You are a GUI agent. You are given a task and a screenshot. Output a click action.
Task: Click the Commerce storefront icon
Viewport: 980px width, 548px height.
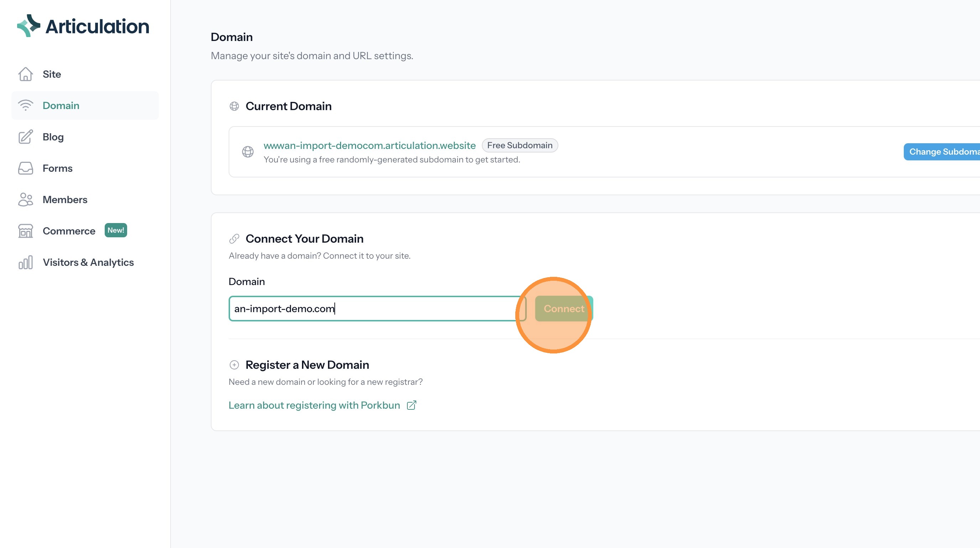(x=26, y=231)
